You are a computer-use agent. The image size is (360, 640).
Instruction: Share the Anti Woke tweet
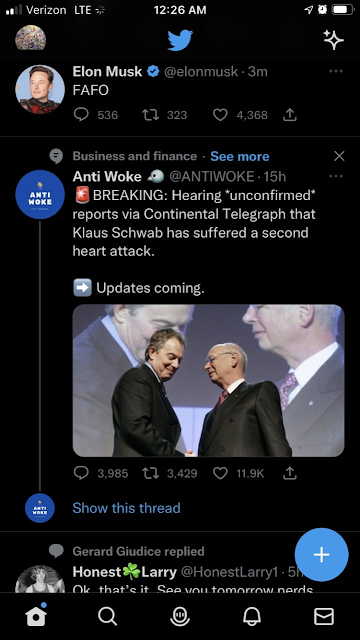coord(289,473)
